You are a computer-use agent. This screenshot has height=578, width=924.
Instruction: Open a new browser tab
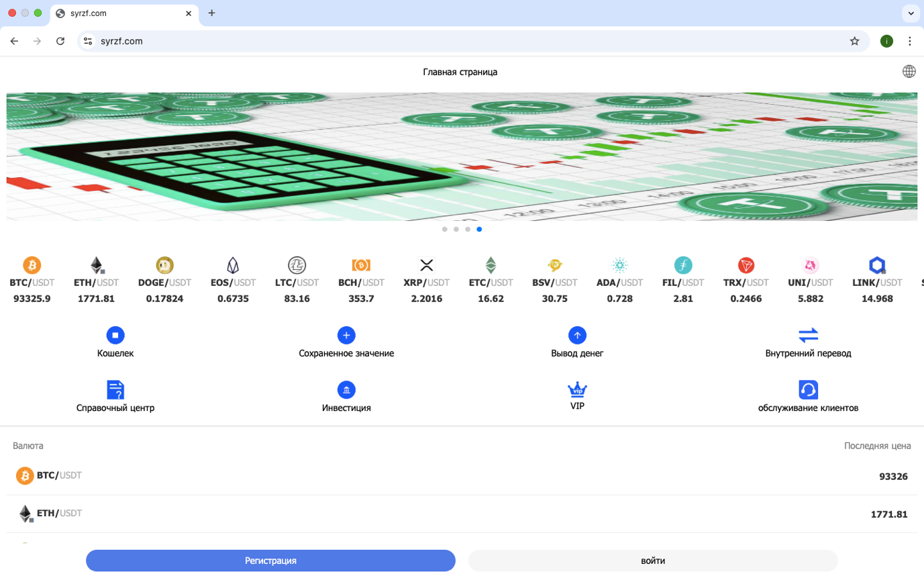pyautogui.click(x=211, y=13)
